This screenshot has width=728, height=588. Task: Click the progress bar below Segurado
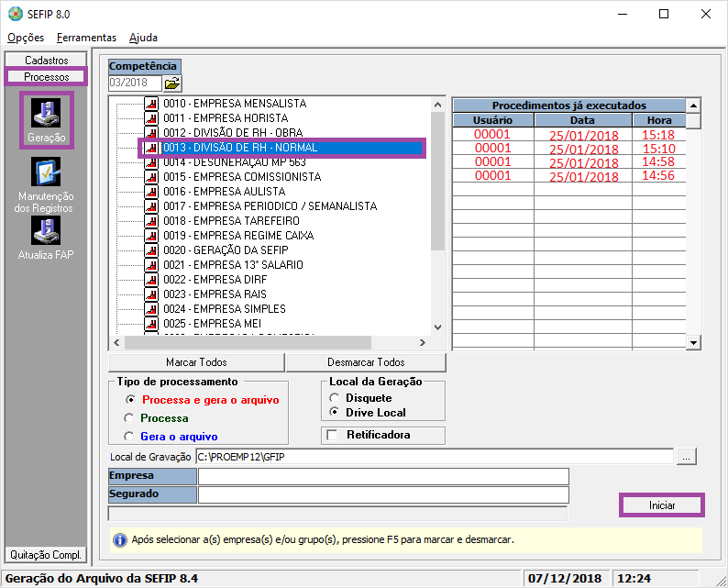tap(337, 514)
